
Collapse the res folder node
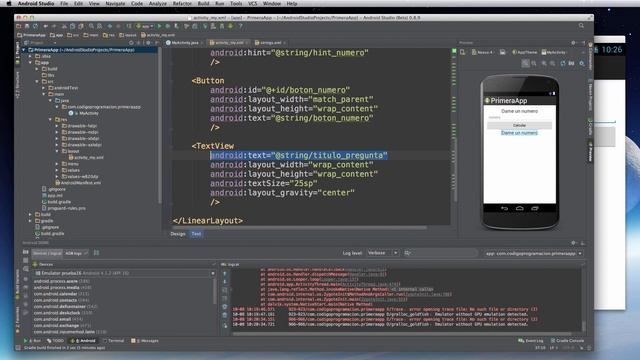tap(51, 120)
